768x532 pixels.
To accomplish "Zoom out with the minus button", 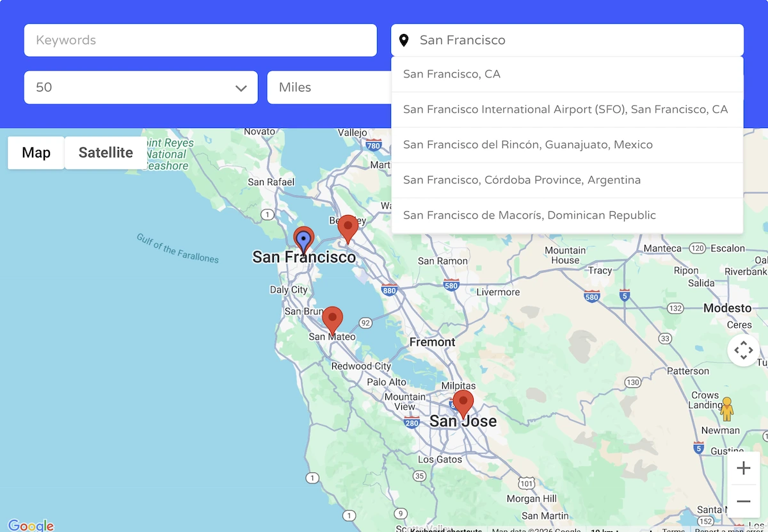I will [x=743, y=501].
